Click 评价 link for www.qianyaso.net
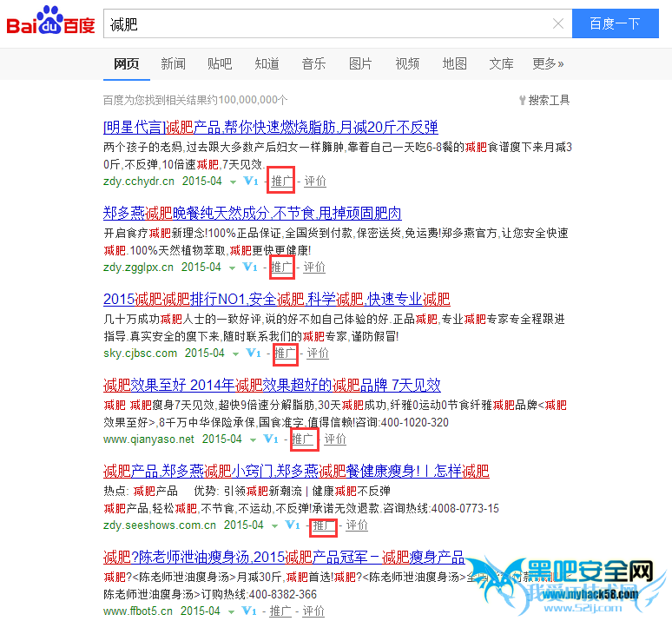672x621 pixels. click(335, 439)
